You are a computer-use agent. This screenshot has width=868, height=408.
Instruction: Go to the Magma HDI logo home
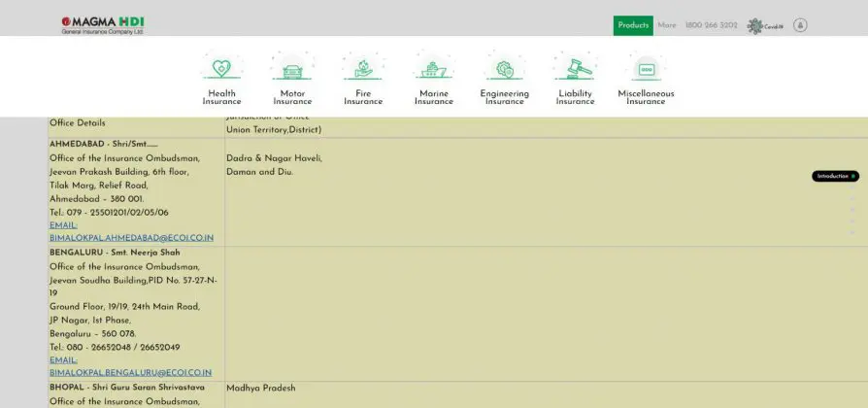pos(103,25)
